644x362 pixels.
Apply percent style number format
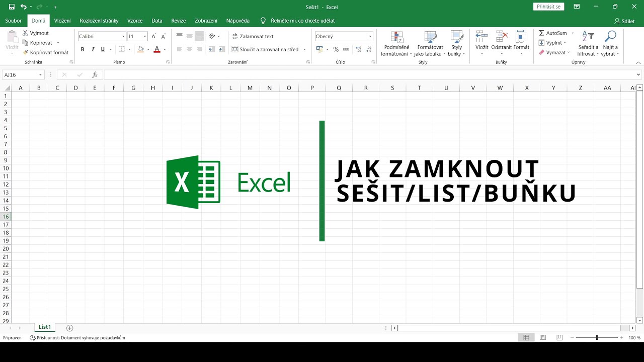(x=336, y=49)
